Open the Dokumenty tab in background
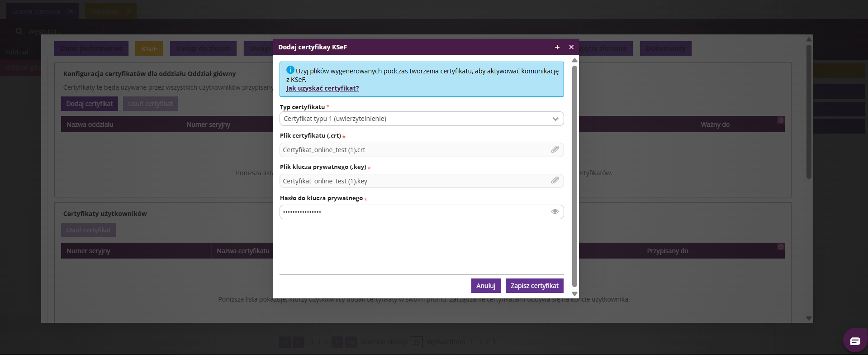Screen dimensions: 868x355 [666, 48]
